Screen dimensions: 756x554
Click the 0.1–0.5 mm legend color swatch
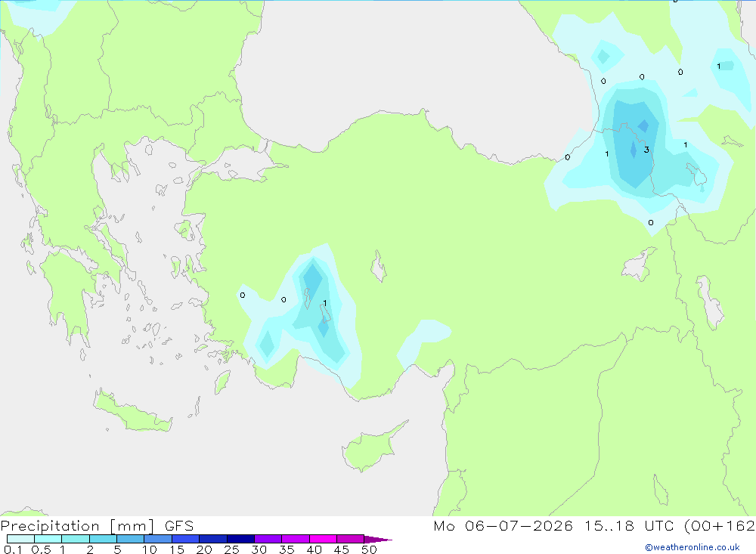[20, 539]
